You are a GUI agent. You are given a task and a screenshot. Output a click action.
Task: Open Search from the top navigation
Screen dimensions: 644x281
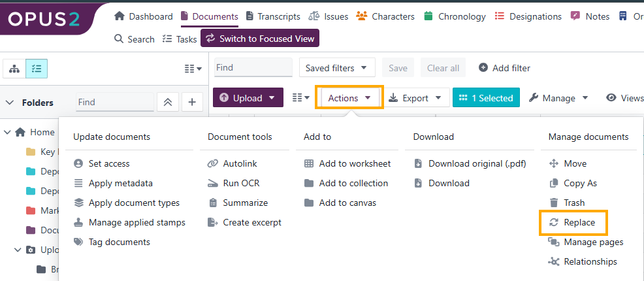point(135,39)
